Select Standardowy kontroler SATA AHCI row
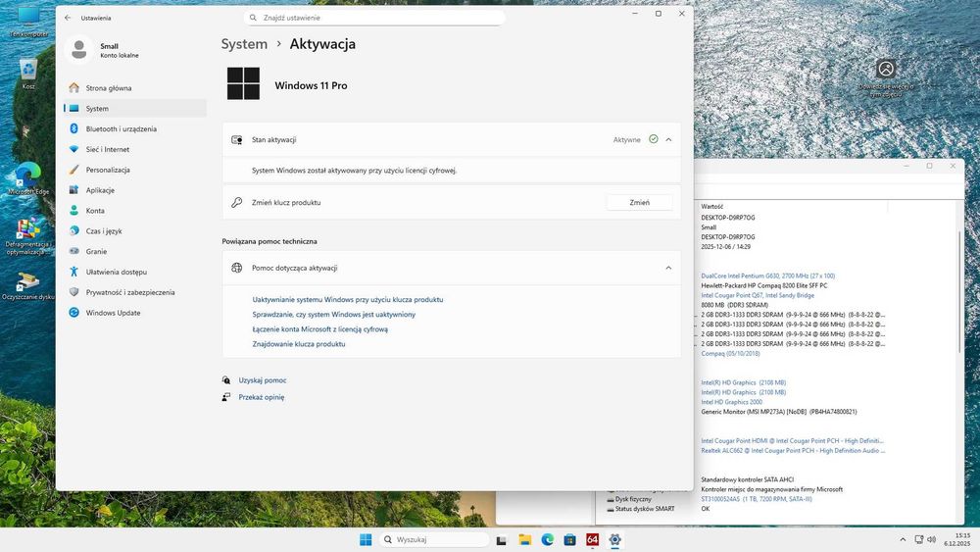Screen dimensions: 980x552 747,479
